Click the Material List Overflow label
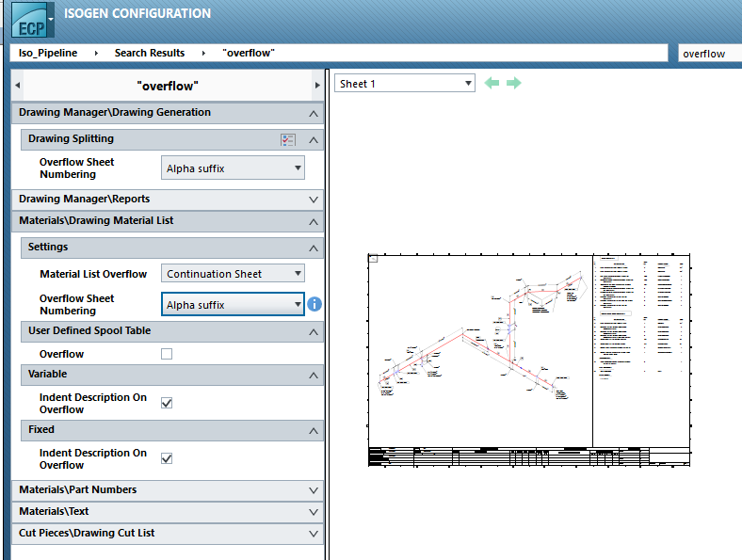Viewport: 742px width, 560px height. pyautogui.click(x=93, y=274)
